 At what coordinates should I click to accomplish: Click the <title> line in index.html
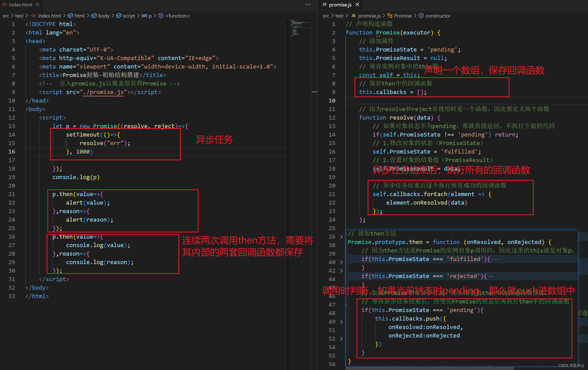tap(102, 75)
